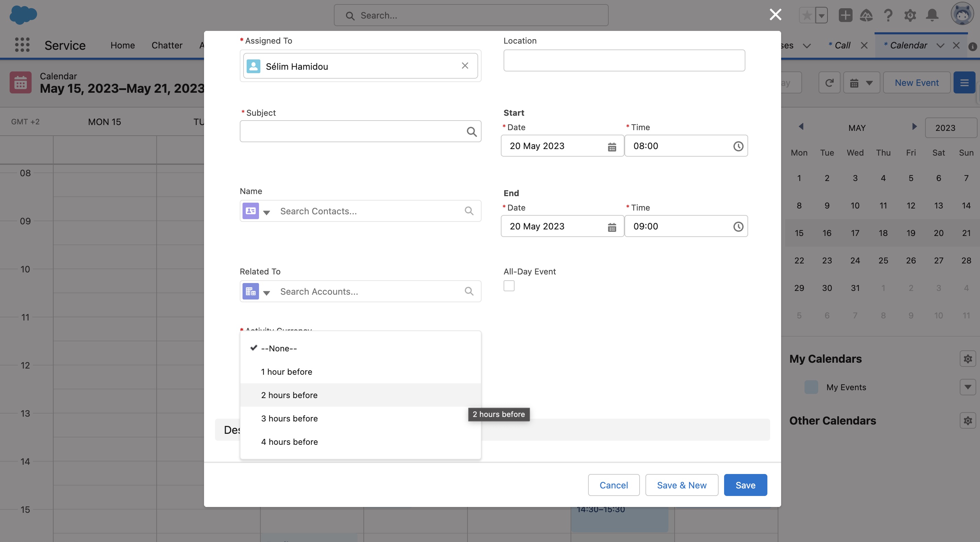Click the Search Contacts magnifier icon
980x542 pixels.
click(469, 211)
